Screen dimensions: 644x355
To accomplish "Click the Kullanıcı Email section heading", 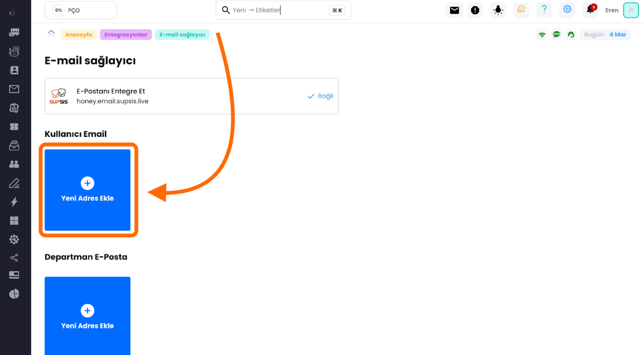I will [76, 134].
